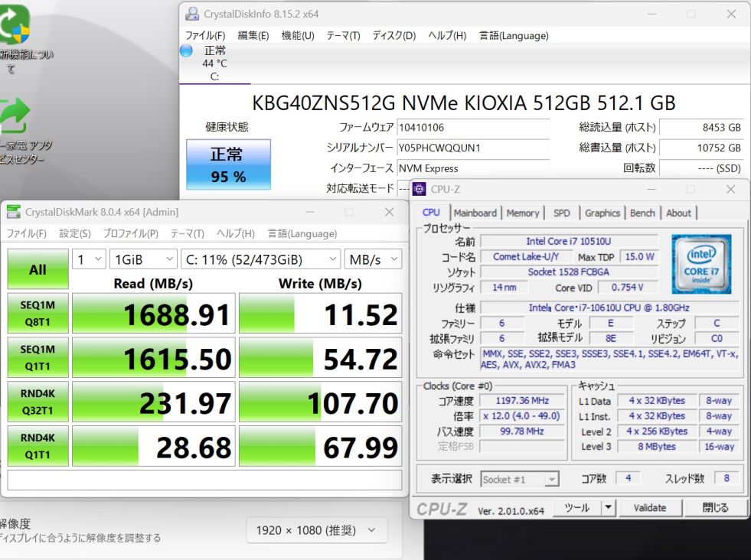Screen dimensions: 751x560
Task: Click the CrystalDiskMark title bar icon
Action: [14, 212]
